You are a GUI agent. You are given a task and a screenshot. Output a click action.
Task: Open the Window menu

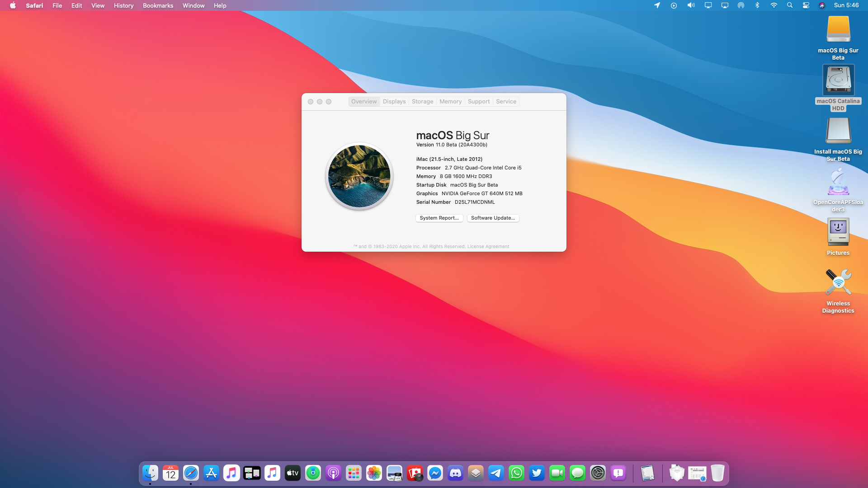[x=193, y=5]
